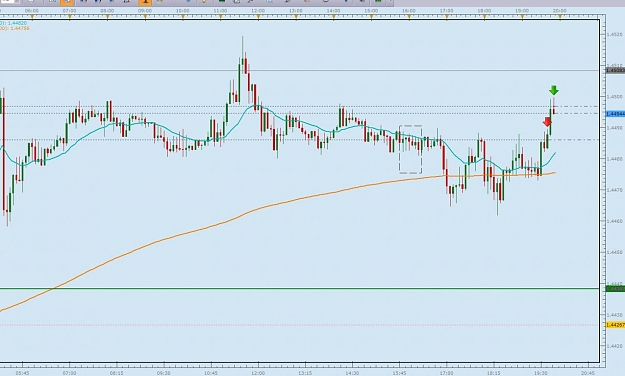Image resolution: width=625 pixels, height=376 pixels.
Task: Click the 08:15 label on the lower axis
Action: pyautogui.click(x=117, y=373)
